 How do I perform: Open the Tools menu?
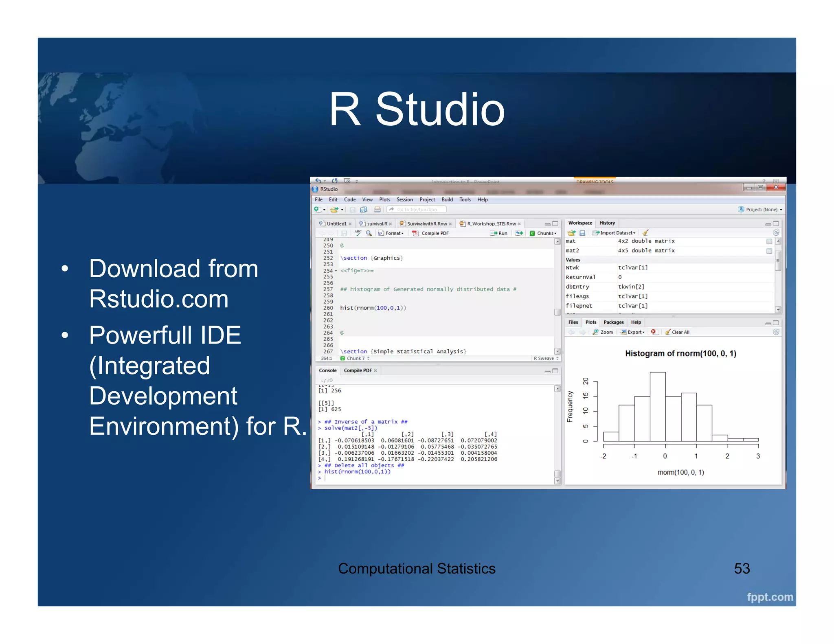tap(465, 199)
